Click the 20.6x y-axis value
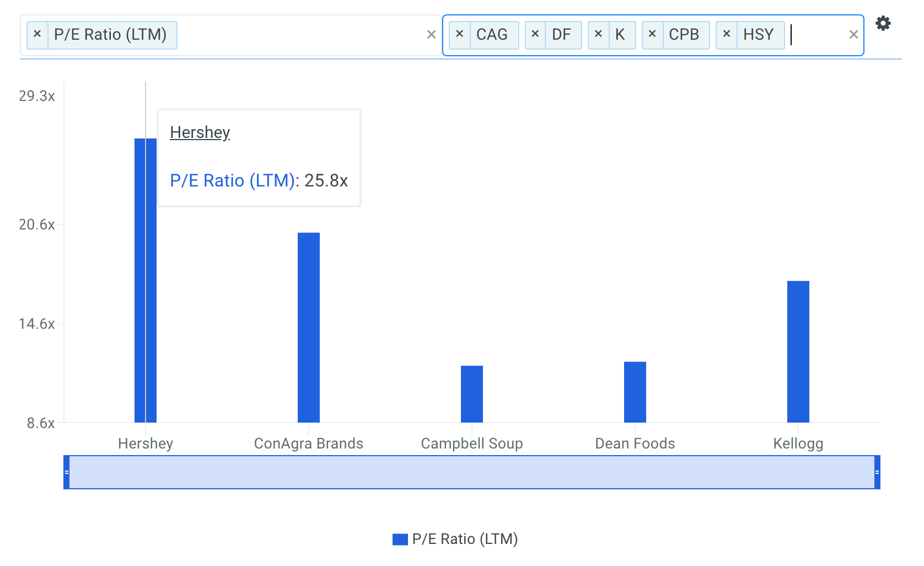924x566 pixels. click(x=37, y=225)
